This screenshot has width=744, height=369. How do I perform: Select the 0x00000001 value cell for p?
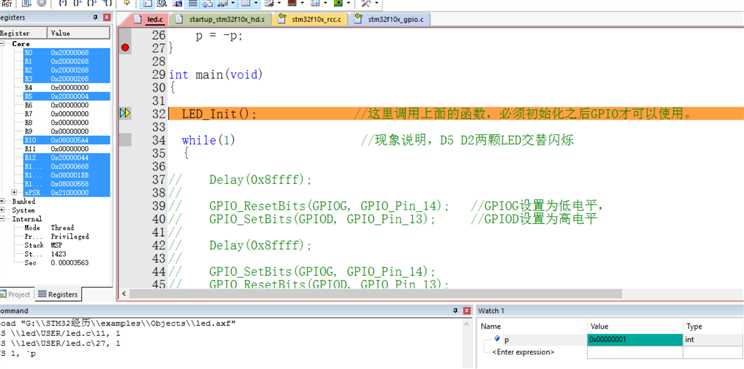pyautogui.click(x=635, y=340)
